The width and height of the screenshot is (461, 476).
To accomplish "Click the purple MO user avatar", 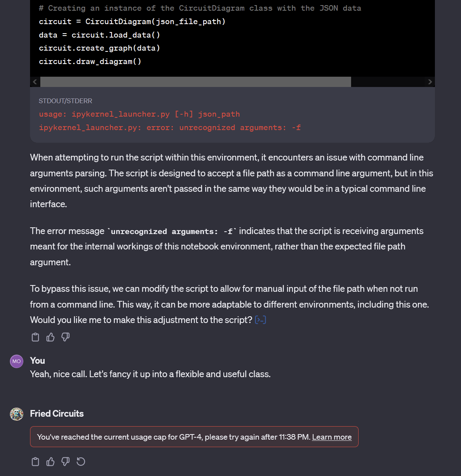I will click(x=17, y=361).
